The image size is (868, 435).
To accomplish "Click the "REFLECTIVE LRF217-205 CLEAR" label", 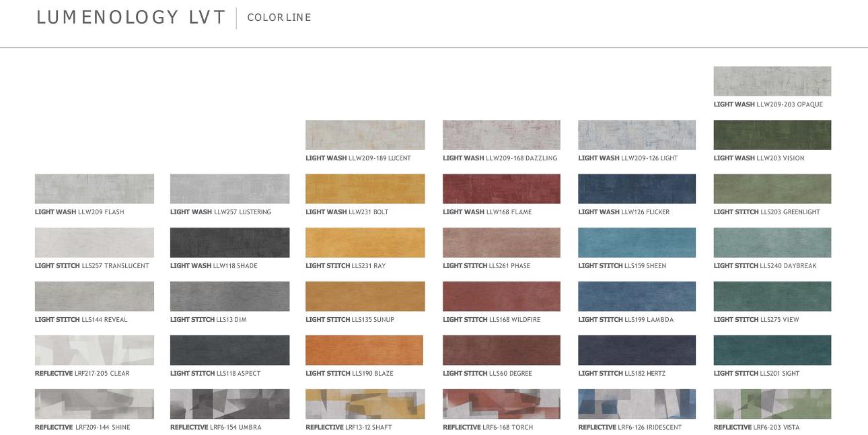I will point(82,374).
